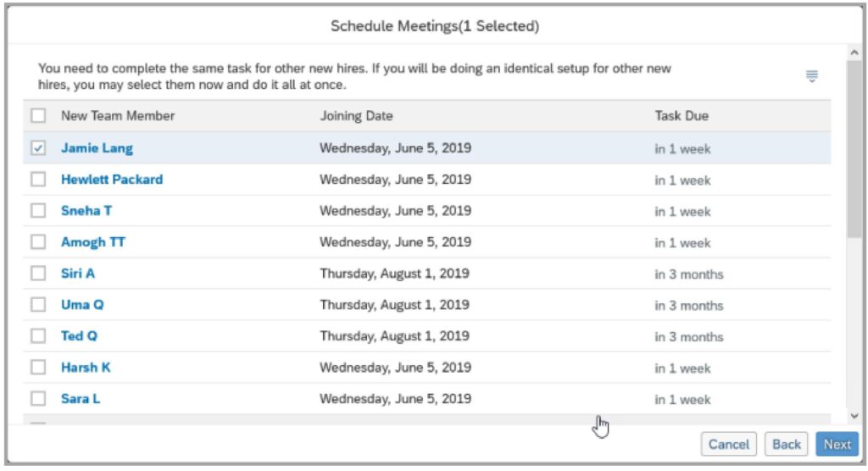
Task: Enable the Sara L checkbox
Action: pos(38,398)
